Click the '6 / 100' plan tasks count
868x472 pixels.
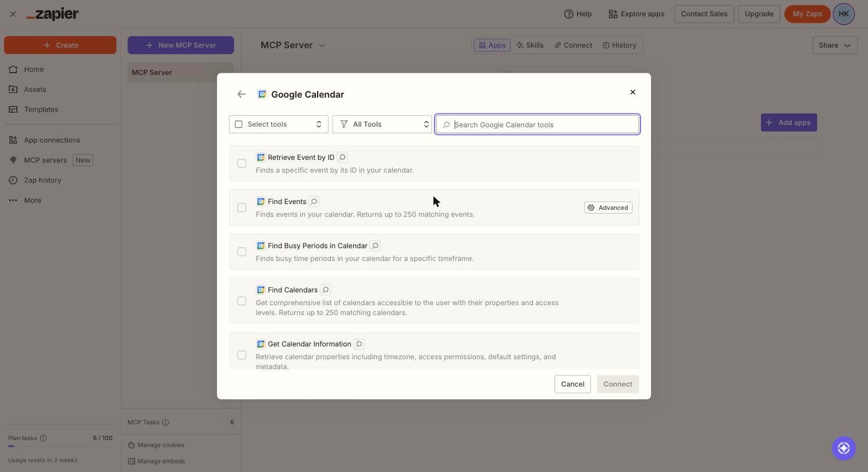102,438
